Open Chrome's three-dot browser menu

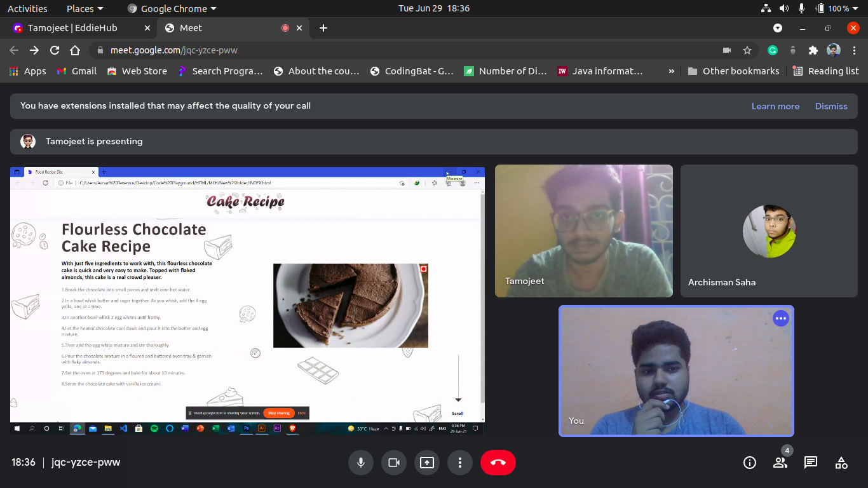pyautogui.click(x=855, y=50)
